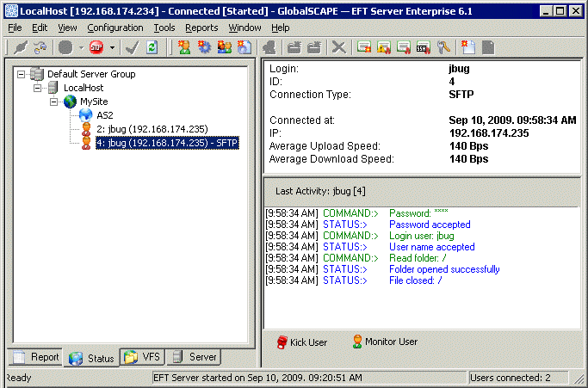Click the new user group toolbar icon
588x388 pixels.
tap(224, 47)
